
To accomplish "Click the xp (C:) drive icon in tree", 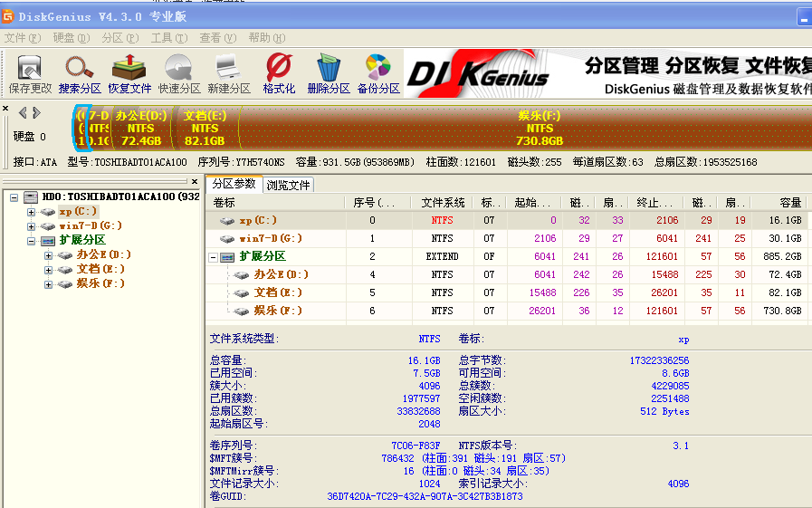I will pos(48,212).
